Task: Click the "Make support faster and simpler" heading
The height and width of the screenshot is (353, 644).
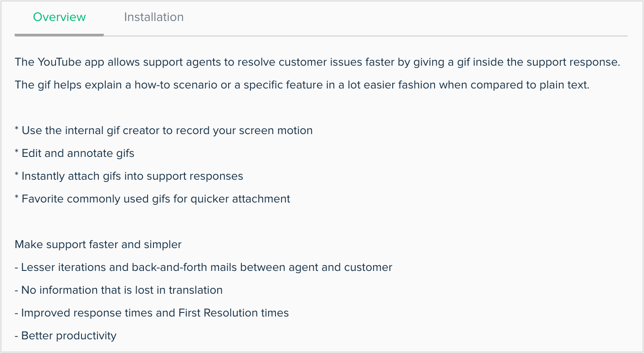Action: coord(98,245)
